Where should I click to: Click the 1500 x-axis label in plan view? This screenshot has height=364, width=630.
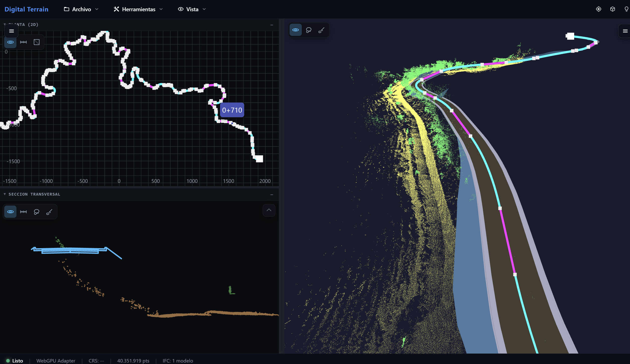click(229, 181)
